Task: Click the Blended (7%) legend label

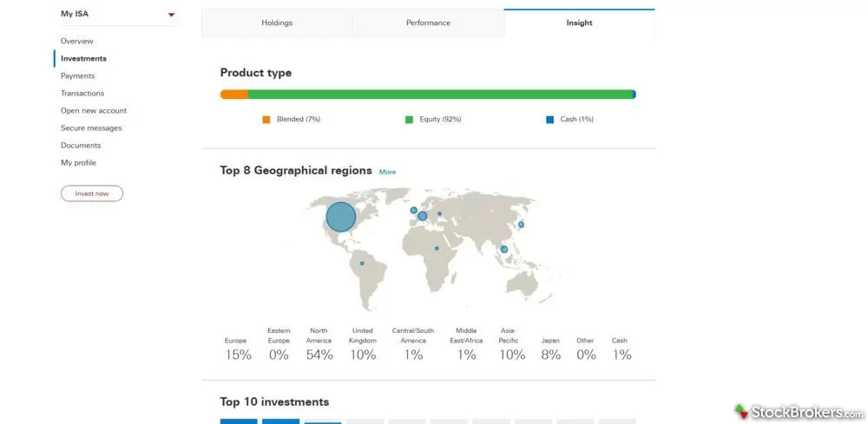Action: (x=299, y=120)
